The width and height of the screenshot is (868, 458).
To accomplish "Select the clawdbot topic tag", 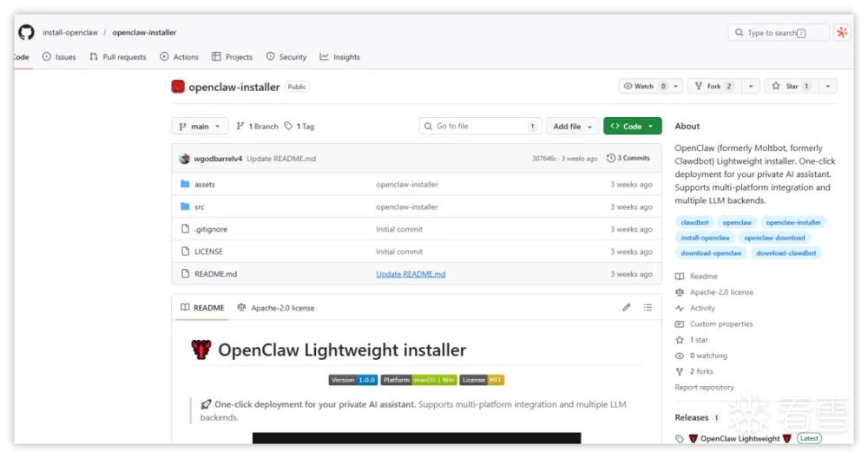I will [x=695, y=223].
